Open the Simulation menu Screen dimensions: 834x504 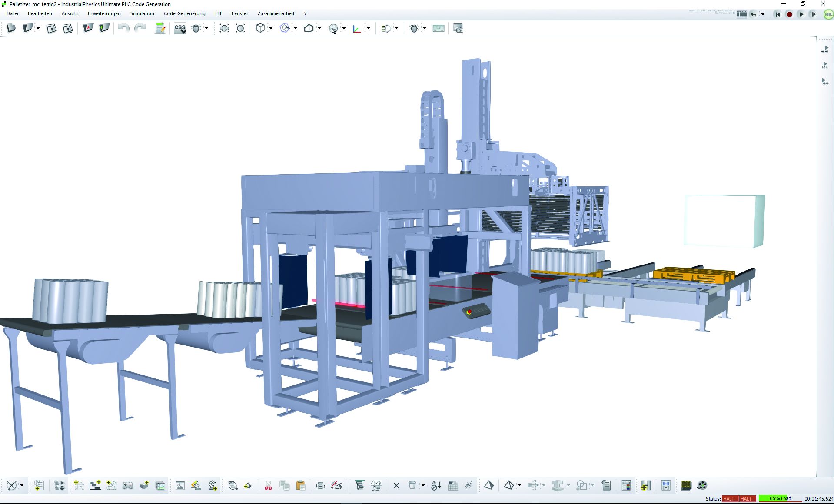[142, 13]
